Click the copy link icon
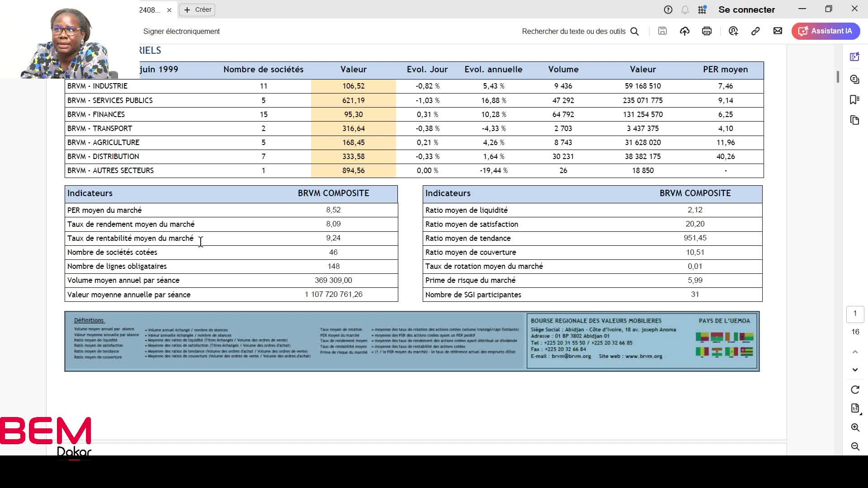Screen dimensions: 868x488 click(755, 31)
